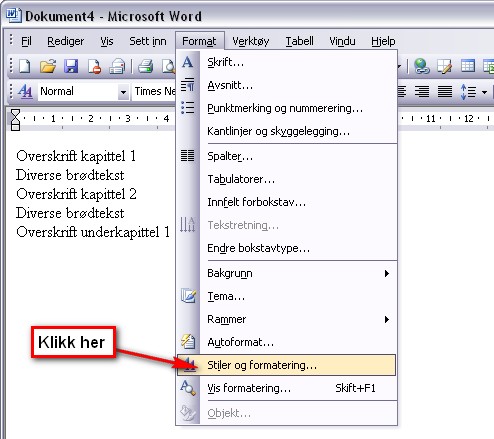This screenshot has width=494, height=439.
Task: Click text 'Overskrift kapittel 2'
Action: pyautogui.click(x=76, y=194)
